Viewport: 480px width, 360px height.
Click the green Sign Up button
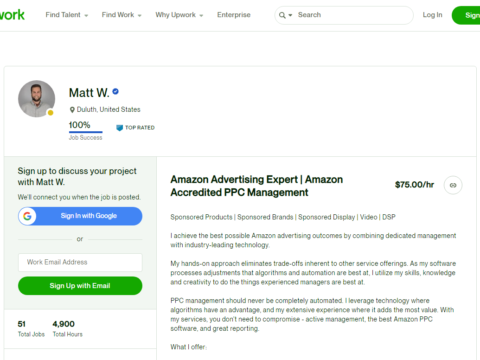[x=466, y=15]
